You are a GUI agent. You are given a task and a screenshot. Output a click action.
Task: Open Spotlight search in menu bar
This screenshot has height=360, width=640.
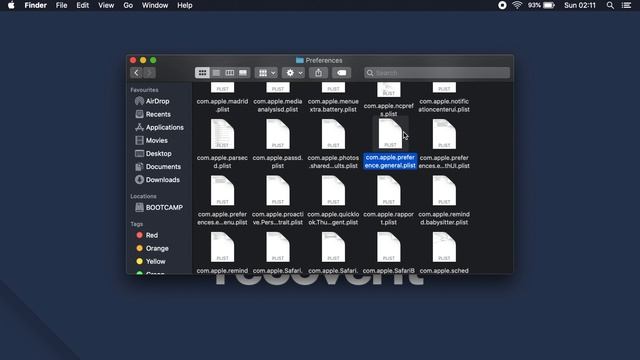[610, 5]
